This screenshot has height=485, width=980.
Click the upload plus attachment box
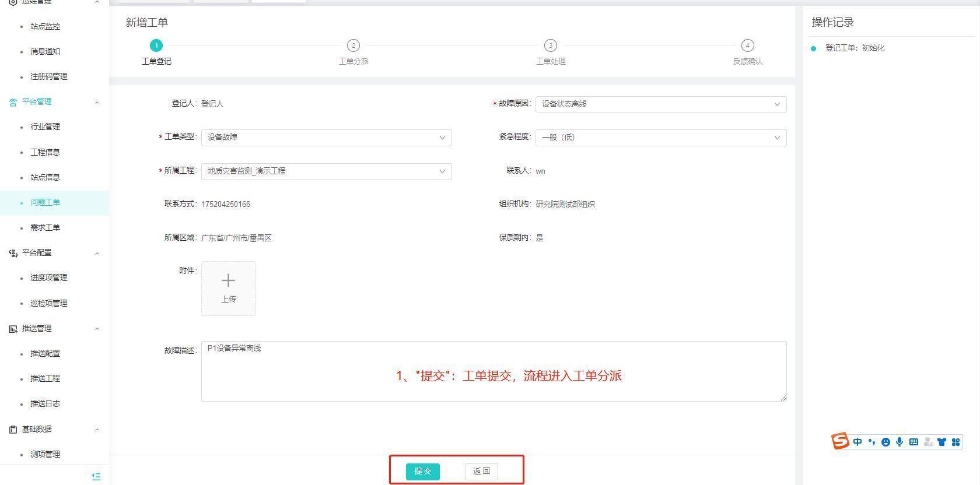click(228, 289)
